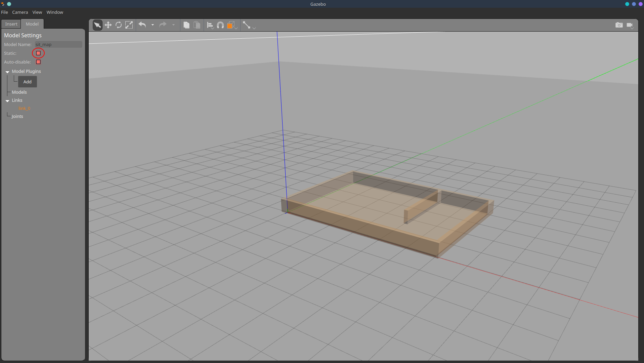Viewport: 644px width, 363px height.
Task: Open the Camera menu
Action: 20,12
